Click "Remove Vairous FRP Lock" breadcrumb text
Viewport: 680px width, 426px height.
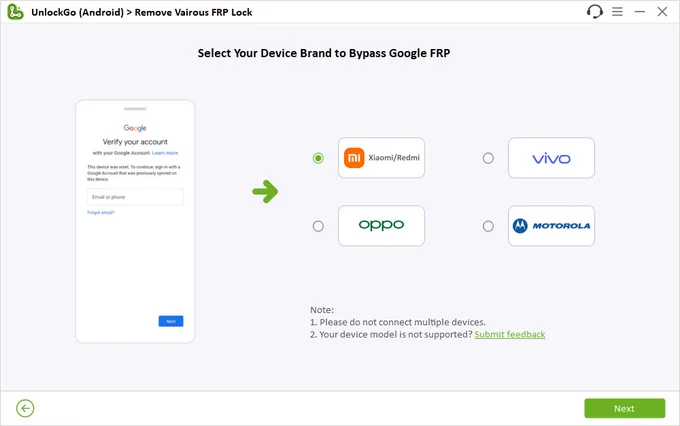point(193,12)
